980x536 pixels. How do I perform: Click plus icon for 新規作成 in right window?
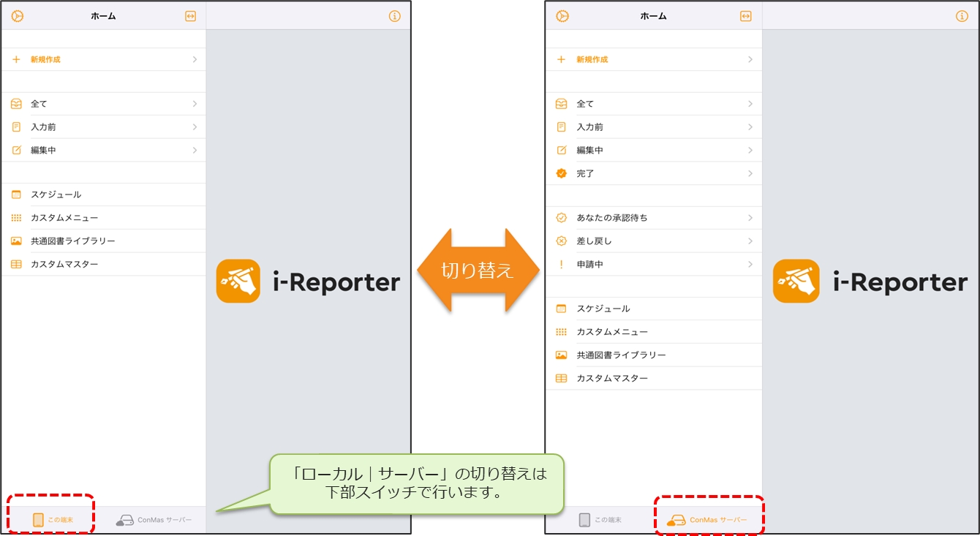click(562, 59)
